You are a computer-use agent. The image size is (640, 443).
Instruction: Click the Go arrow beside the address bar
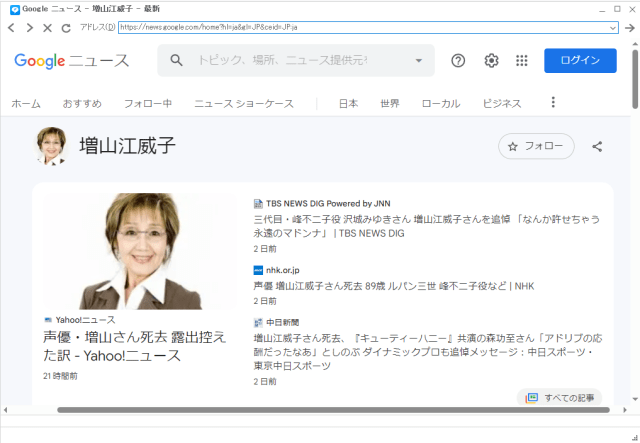(x=630, y=28)
